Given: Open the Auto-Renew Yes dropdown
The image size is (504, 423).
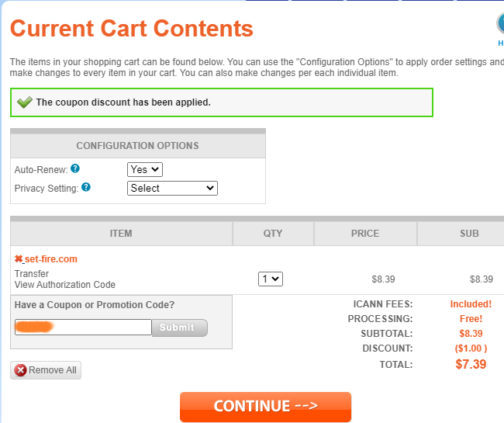Looking at the screenshot, I should pos(145,169).
